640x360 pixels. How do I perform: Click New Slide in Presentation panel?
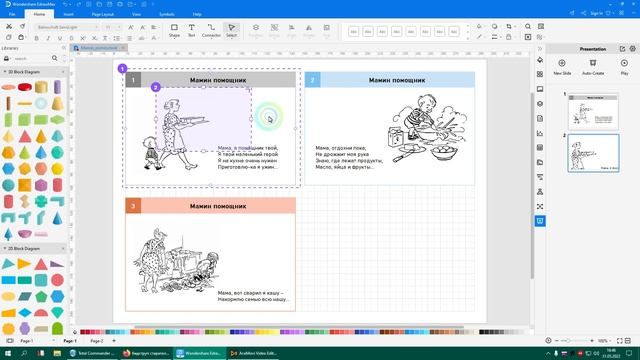pyautogui.click(x=562, y=67)
